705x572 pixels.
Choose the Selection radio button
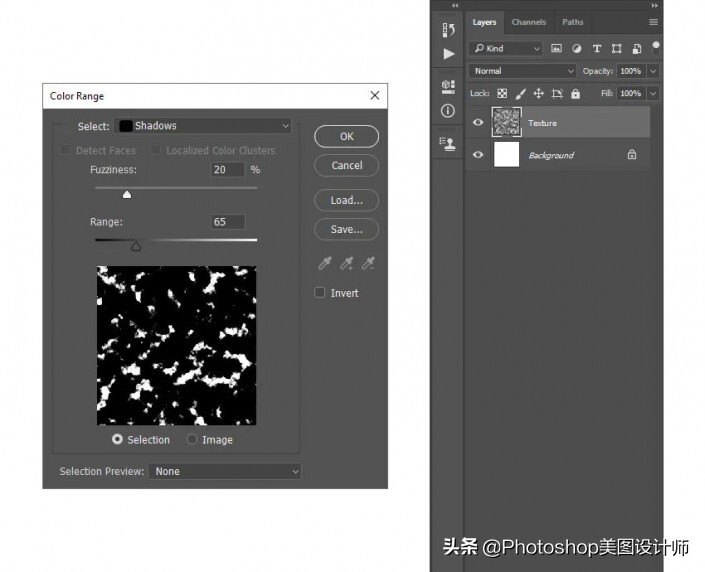117,439
